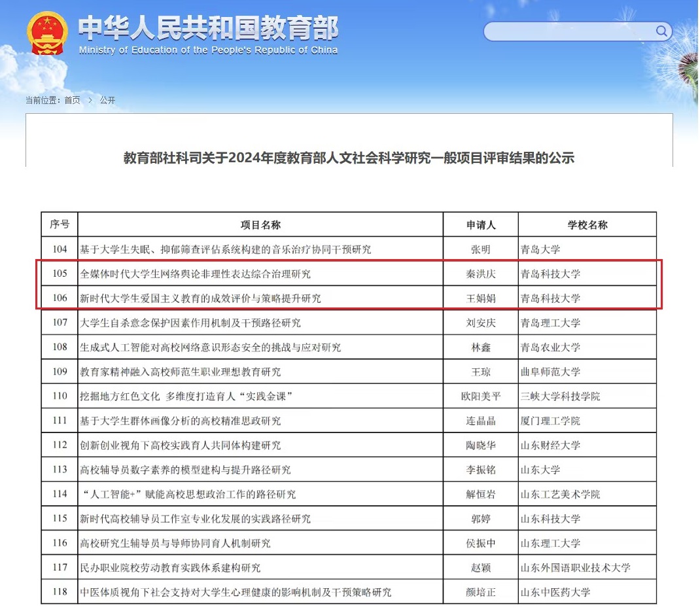
Task: Select the 生成式人工智能 project in row 108
Action: click(x=210, y=347)
